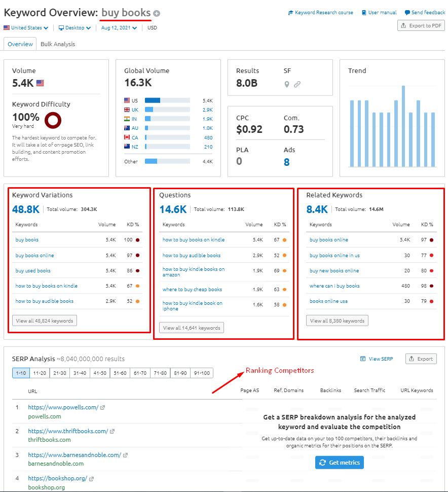Click the location pin icon under SF
Screen dimensions: 448x492
click(287, 84)
